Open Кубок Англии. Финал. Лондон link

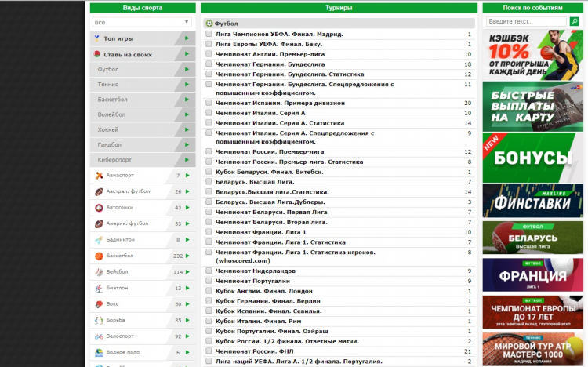(264, 291)
